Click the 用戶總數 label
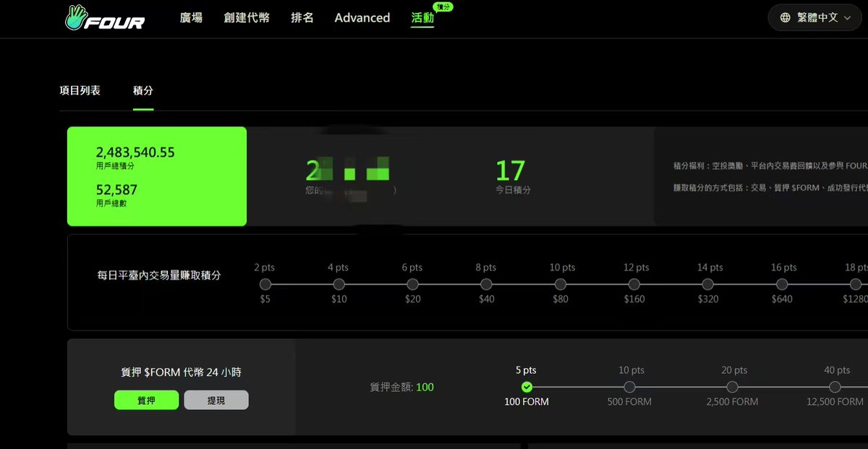Image resolution: width=868 pixels, height=449 pixels. tap(111, 204)
